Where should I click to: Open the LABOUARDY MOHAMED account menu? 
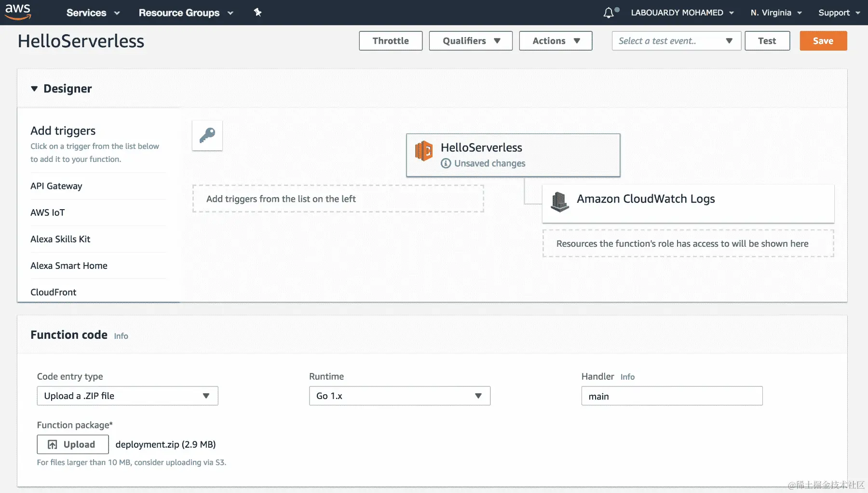(682, 13)
